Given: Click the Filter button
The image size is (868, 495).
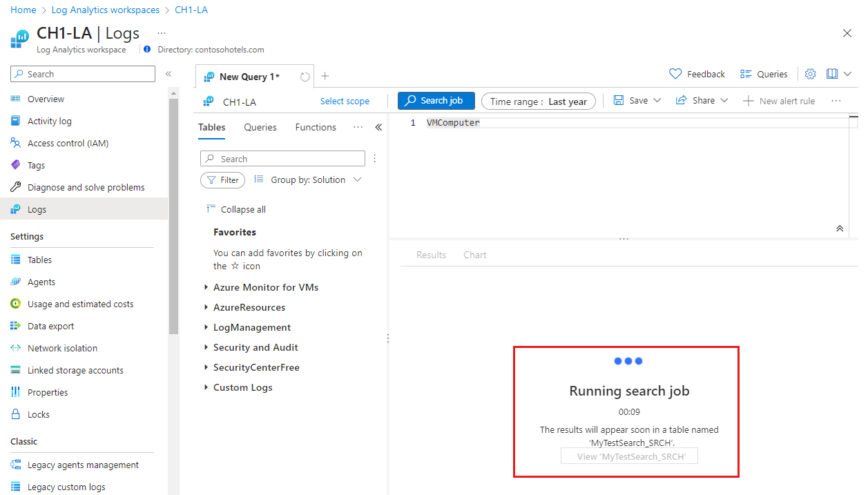Looking at the screenshot, I should click(x=223, y=179).
